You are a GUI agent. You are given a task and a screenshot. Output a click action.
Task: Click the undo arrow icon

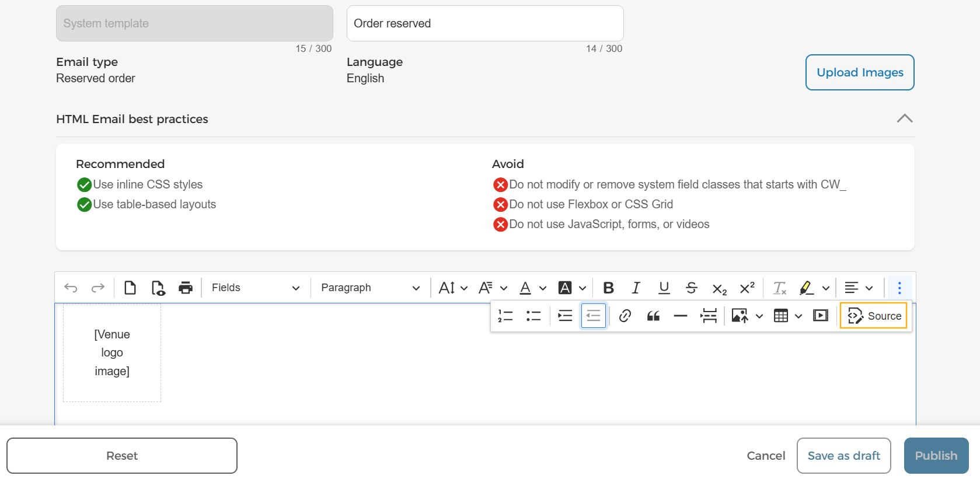71,288
